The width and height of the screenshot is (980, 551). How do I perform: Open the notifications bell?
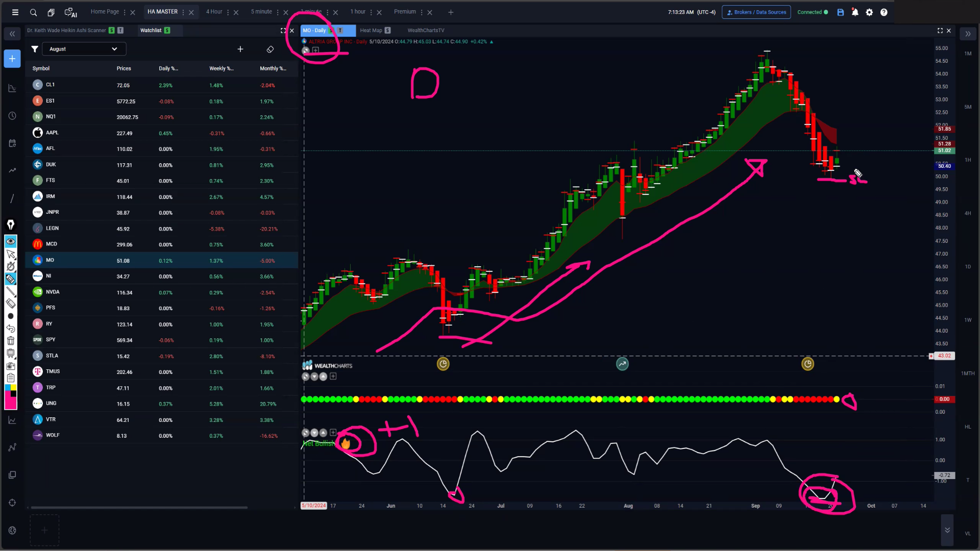(855, 12)
